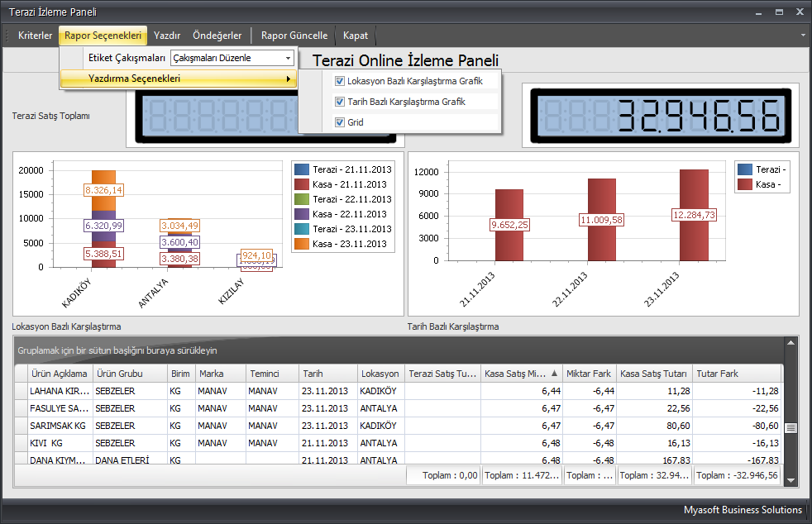This screenshot has width=812, height=524.
Task: Click the Rapor Güncelle button
Action: tap(294, 36)
